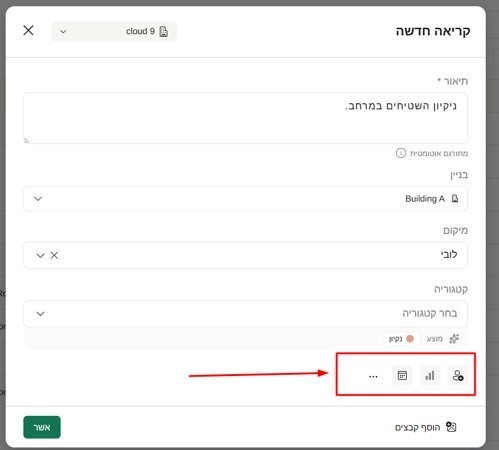Open the cloud 9 site dropdown
499x450 pixels.
click(x=114, y=31)
